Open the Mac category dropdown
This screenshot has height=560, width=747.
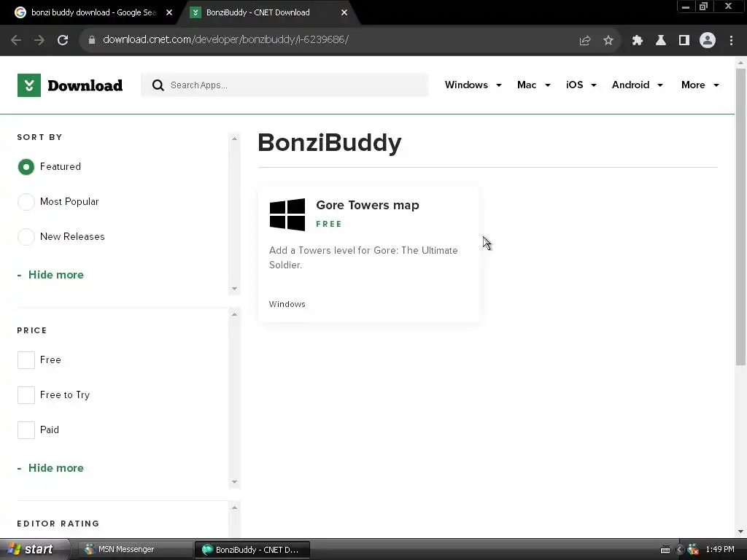[533, 85]
